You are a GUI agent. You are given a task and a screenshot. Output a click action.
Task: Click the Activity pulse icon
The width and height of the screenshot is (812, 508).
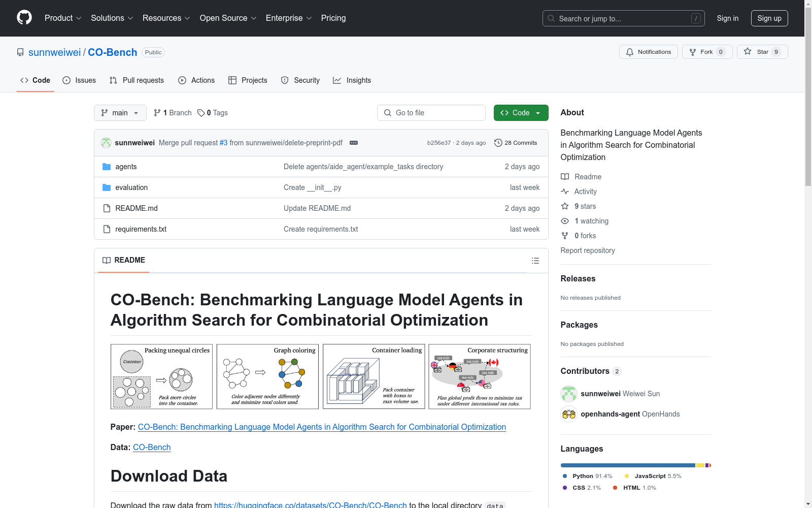[x=565, y=192]
